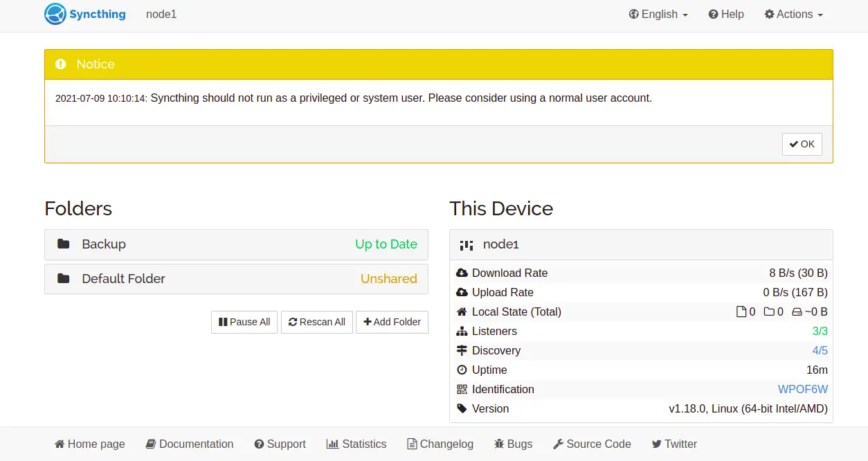Open the Bugs footer link

coord(514,444)
